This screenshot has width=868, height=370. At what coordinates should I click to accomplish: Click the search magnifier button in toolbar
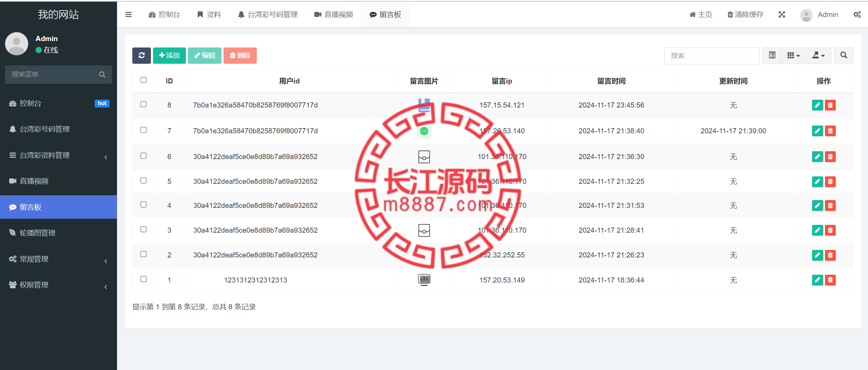pos(844,55)
